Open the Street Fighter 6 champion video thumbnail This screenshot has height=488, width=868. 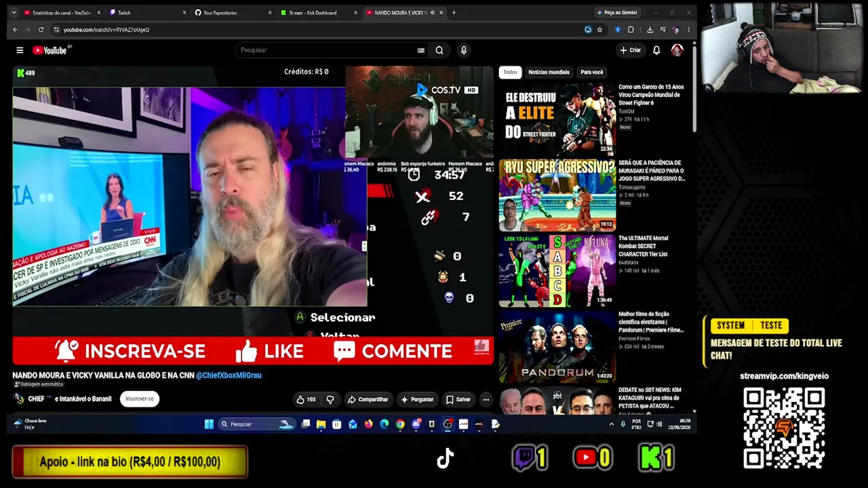click(x=557, y=119)
